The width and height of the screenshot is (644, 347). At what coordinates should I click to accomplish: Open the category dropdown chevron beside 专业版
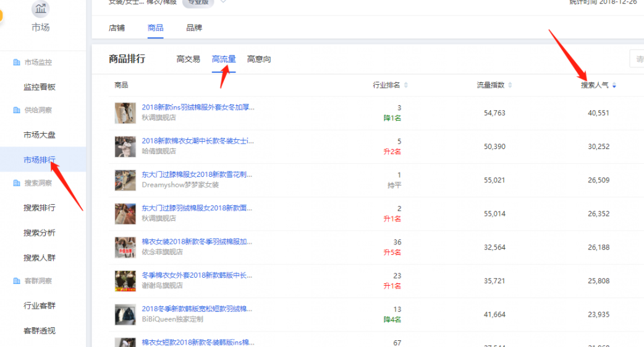[223, 2]
